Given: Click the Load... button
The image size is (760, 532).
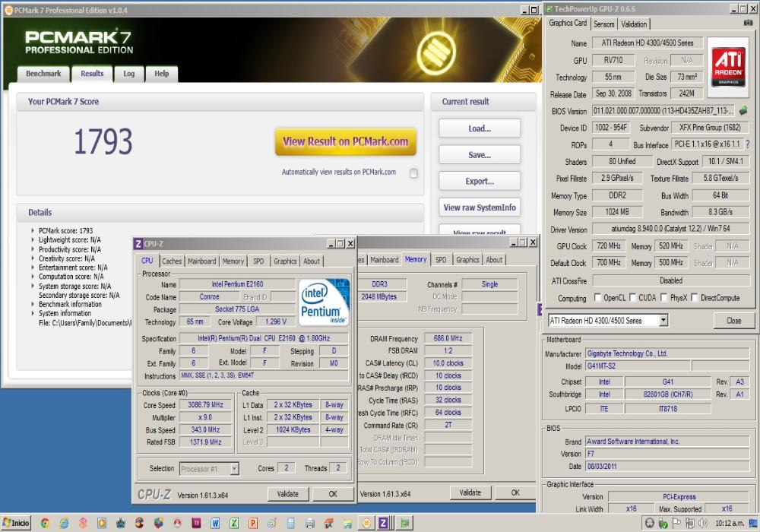Looking at the screenshot, I should tap(480, 128).
